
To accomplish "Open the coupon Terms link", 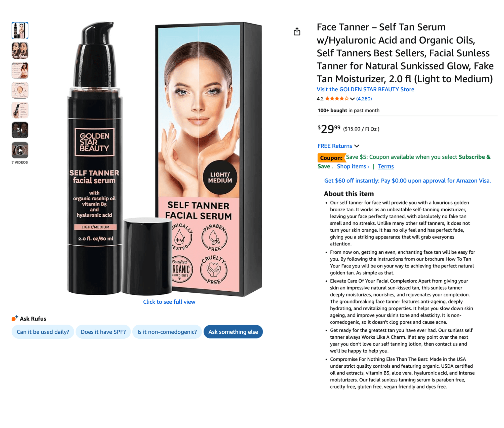I will coord(385,166).
